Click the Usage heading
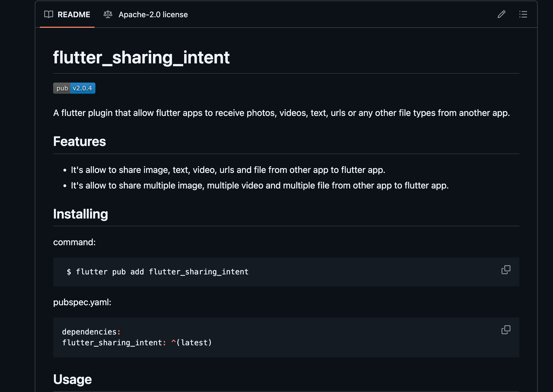 point(73,379)
